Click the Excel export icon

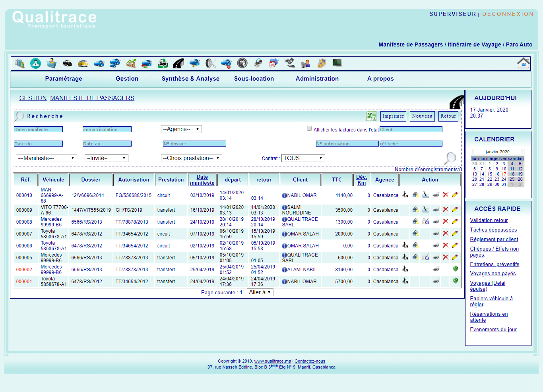coord(371,116)
